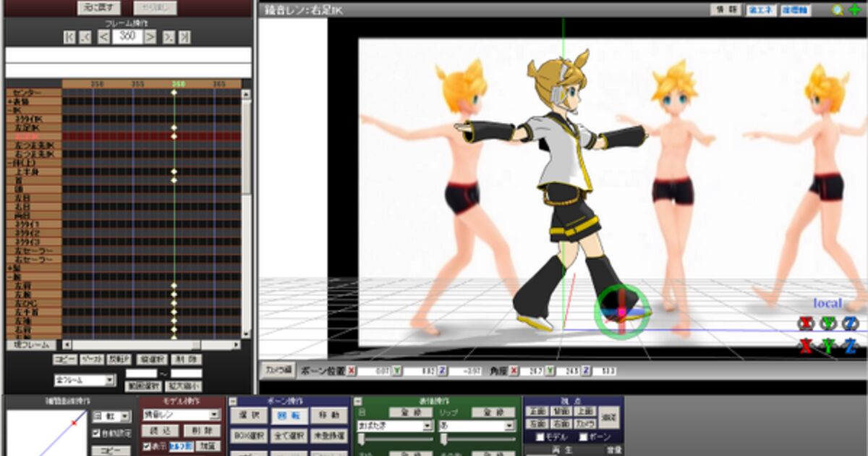The height and width of the screenshot is (456, 868).
Task: Click angle Z axis button
Action: click(587, 371)
